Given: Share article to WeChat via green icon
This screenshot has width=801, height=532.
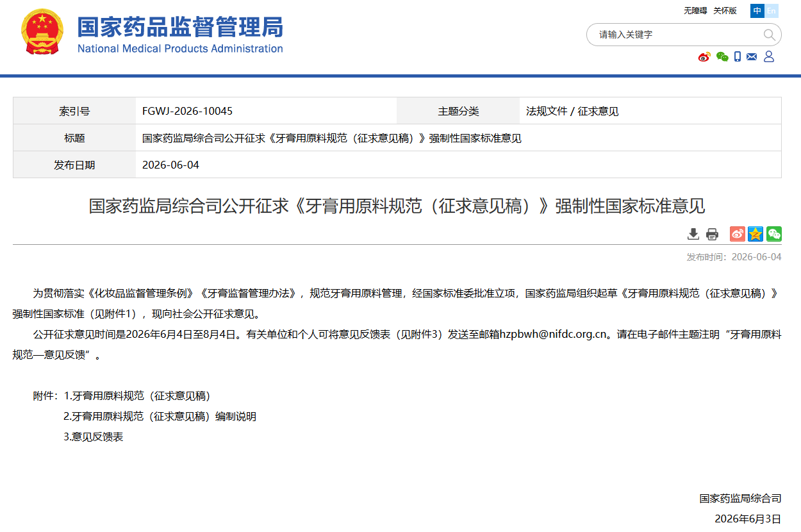Looking at the screenshot, I should click(774, 234).
